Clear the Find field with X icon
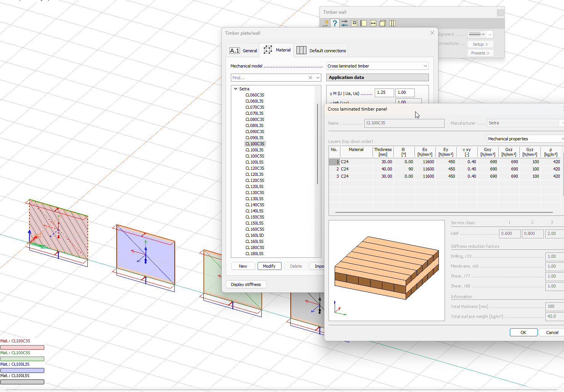 pos(310,78)
